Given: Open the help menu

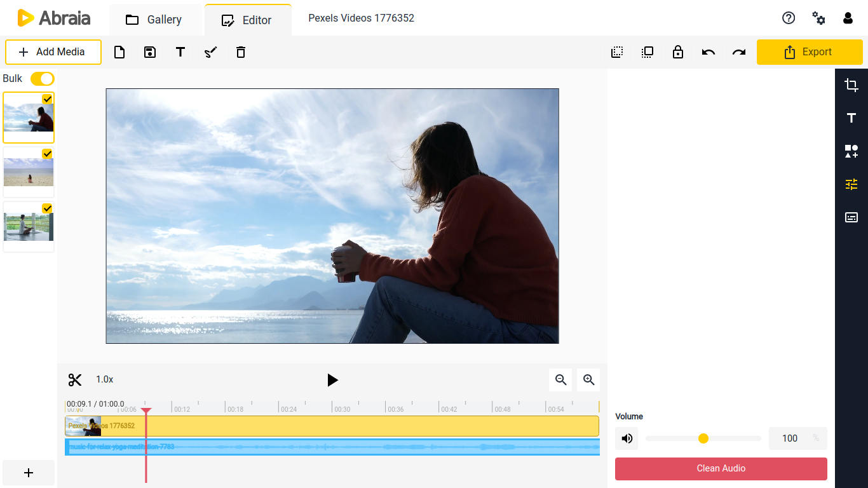Looking at the screenshot, I should [789, 18].
